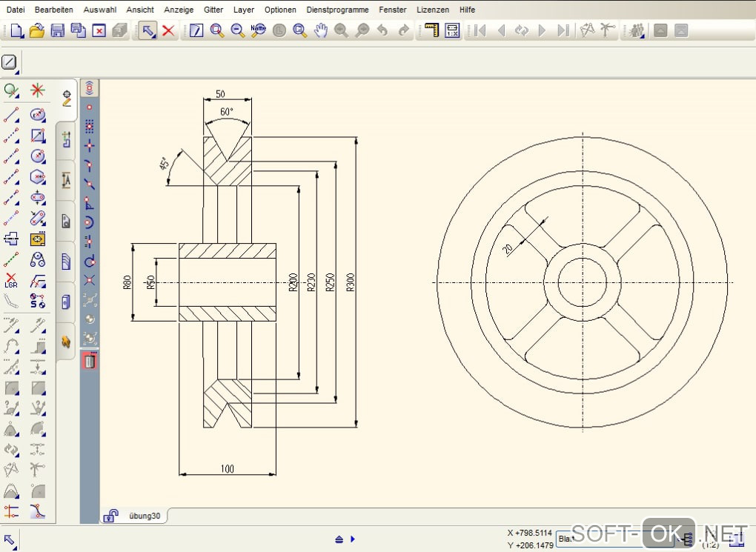Screen dimensions: 756x552
Task: Select the 60° angle dimension
Action: tap(227, 112)
